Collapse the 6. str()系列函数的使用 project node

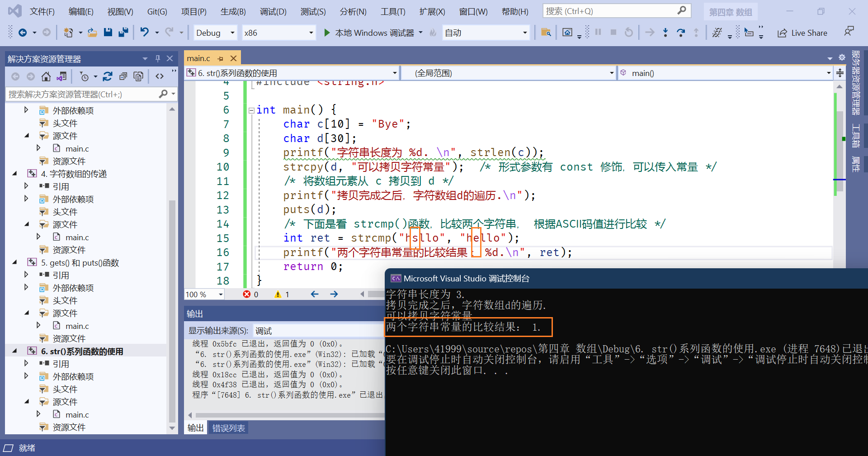click(x=14, y=351)
